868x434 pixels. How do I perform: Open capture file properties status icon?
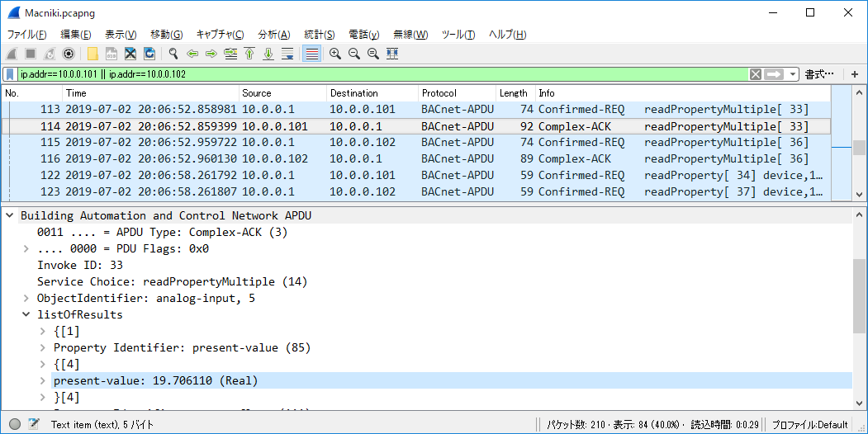tap(33, 424)
